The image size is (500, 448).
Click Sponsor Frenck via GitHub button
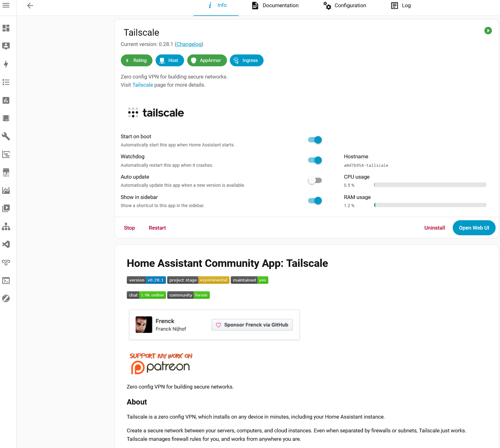[252, 325]
